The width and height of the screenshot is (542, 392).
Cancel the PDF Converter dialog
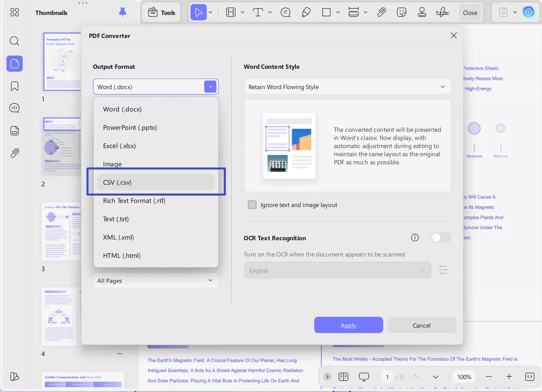(422, 325)
